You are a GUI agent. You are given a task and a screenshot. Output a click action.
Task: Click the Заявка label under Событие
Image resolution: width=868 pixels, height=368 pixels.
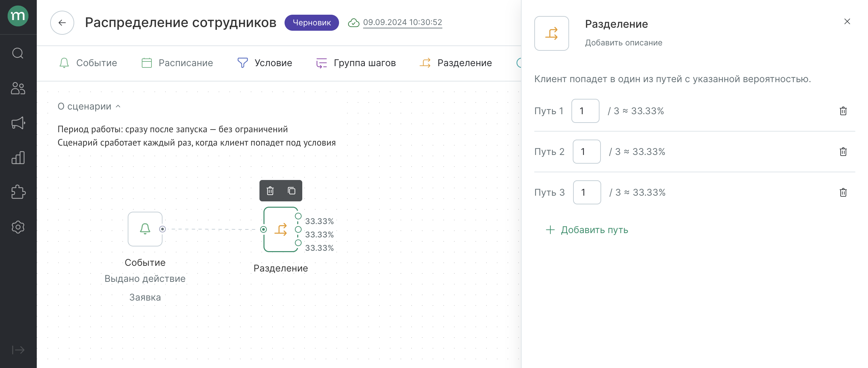(145, 297)
